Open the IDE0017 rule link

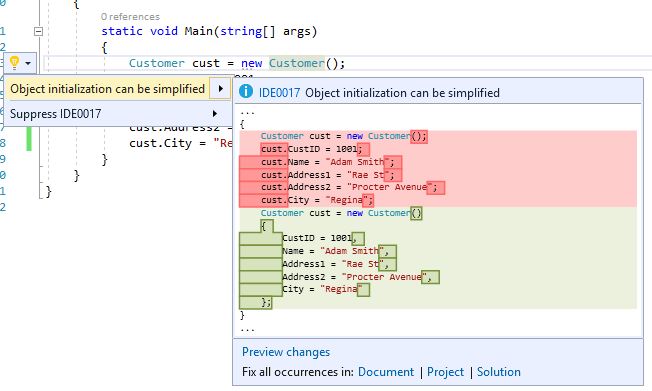(x=279, y=93)
